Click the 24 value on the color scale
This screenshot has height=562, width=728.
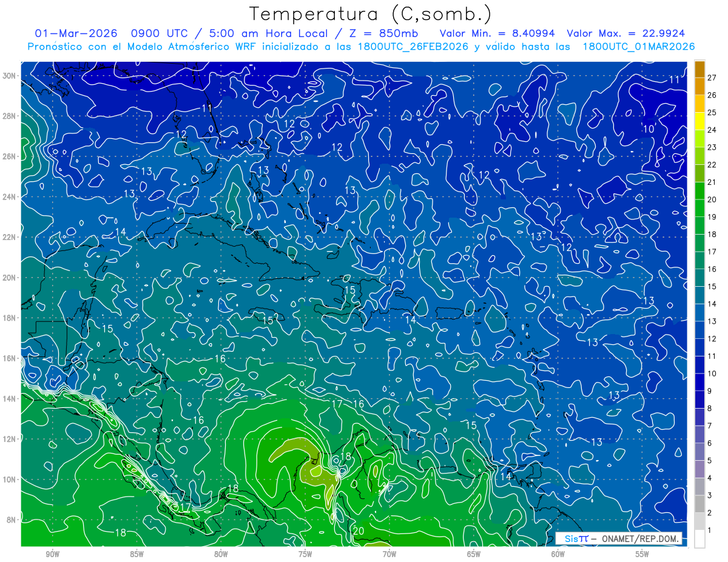tap(712, 130)
